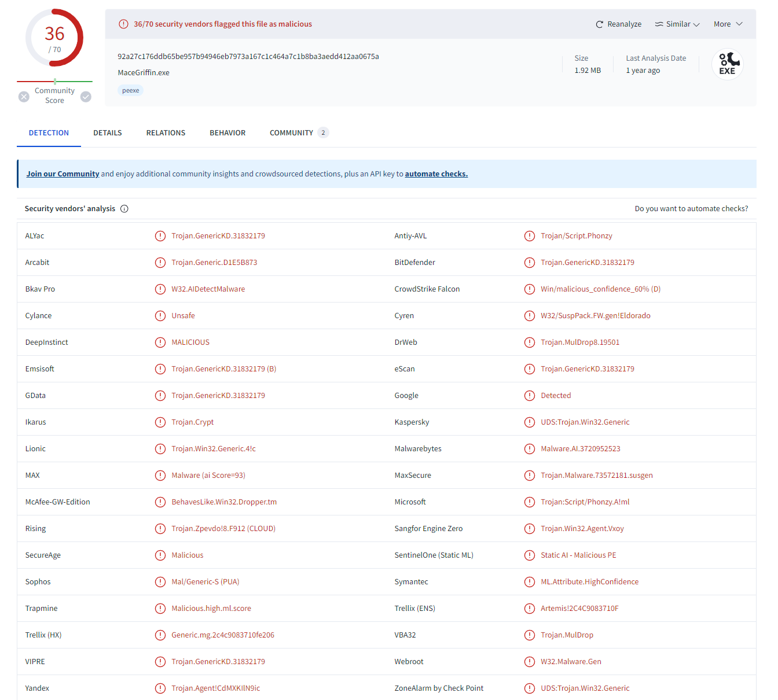Click the red alert icon in the flagged banner
The height and width of the screenshot is (700, 778).
(123, 24)
